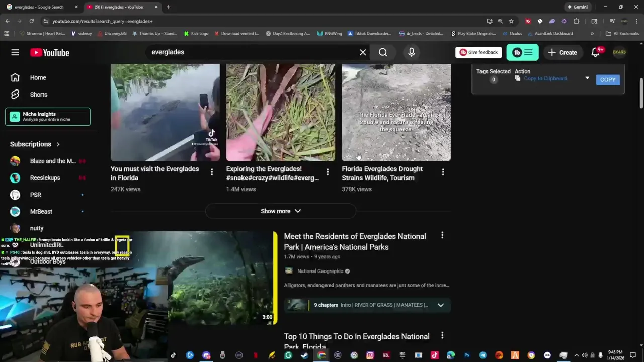Open Instagram from taskbar
Screen dimensions: 644x362
click(370, 355)
